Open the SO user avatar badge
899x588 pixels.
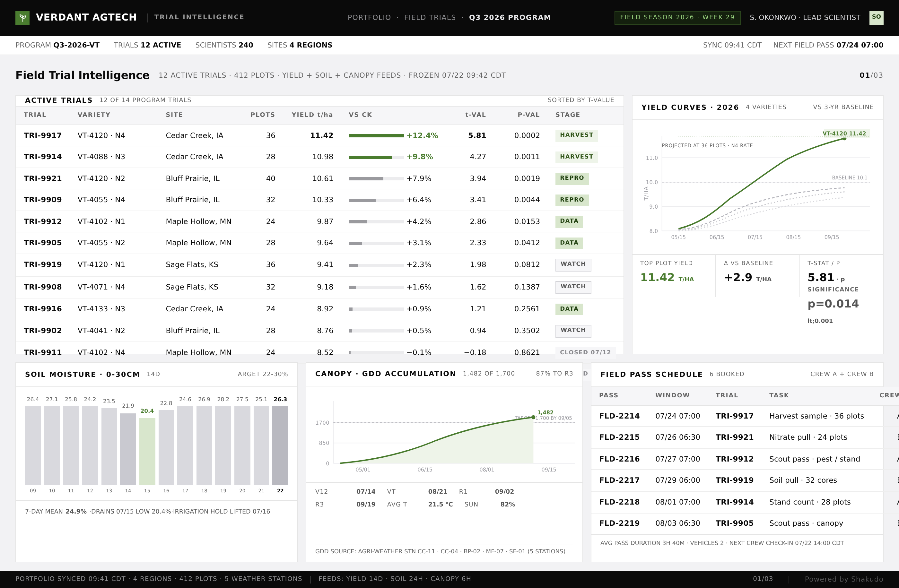(876, 17)
